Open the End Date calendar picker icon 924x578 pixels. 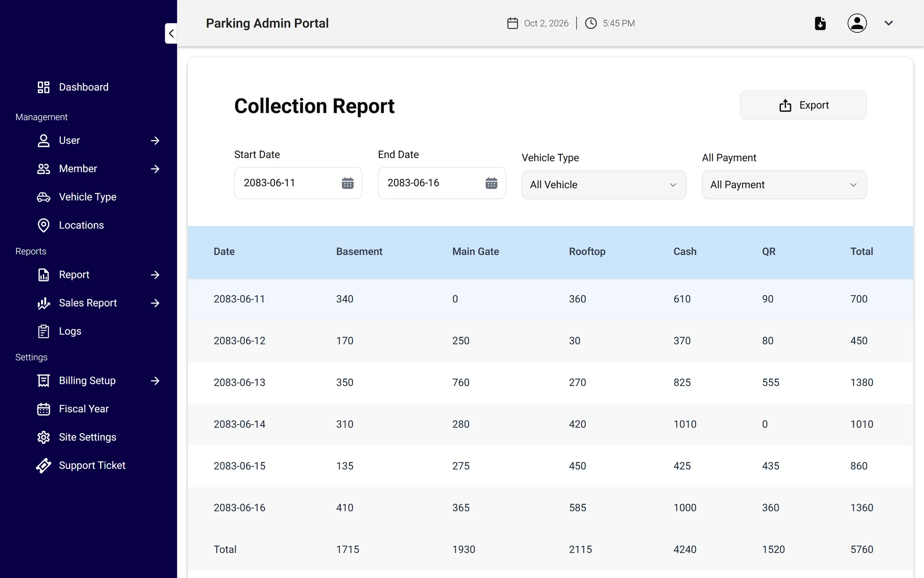tap(492, 183)
